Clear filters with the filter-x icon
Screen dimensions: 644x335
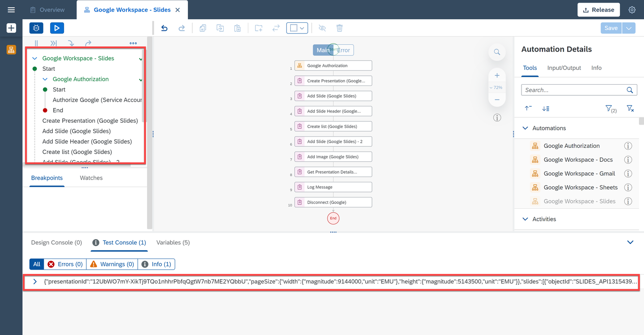630,108
